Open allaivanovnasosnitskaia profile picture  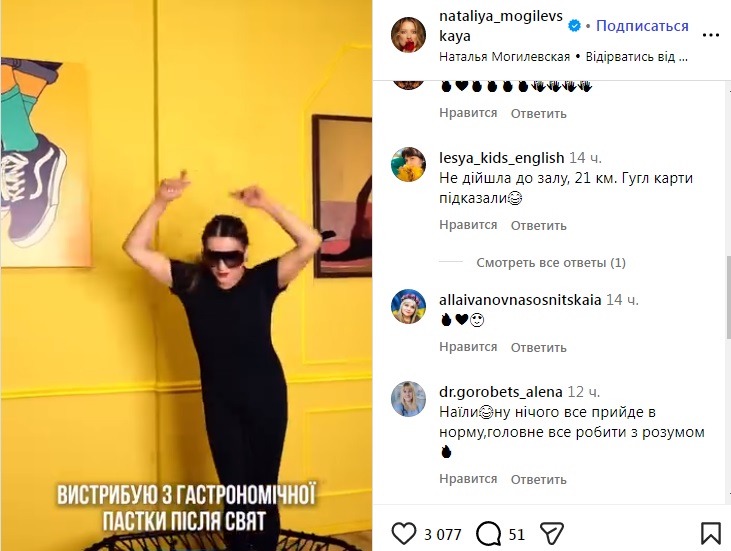click(x=408, y=306)
